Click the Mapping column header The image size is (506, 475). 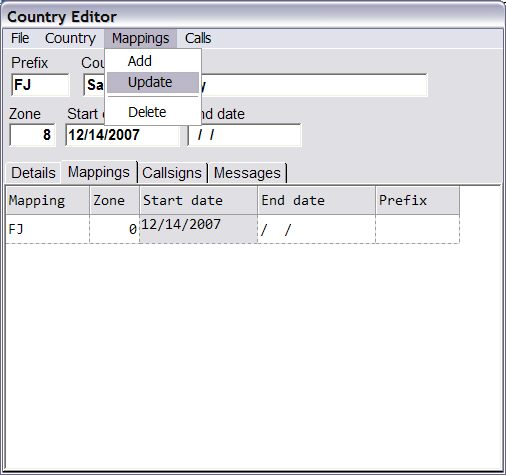(x=48, y=200)
